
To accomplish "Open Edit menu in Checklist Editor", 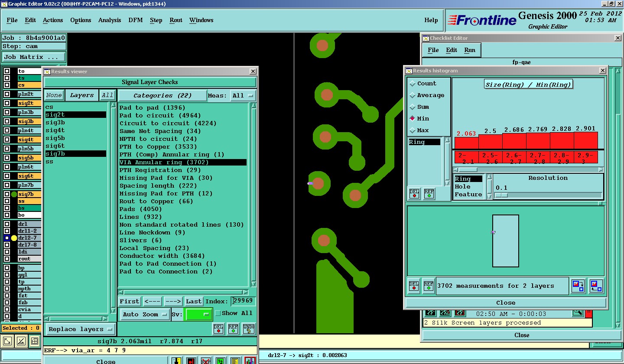I will (x=452, y=50).
